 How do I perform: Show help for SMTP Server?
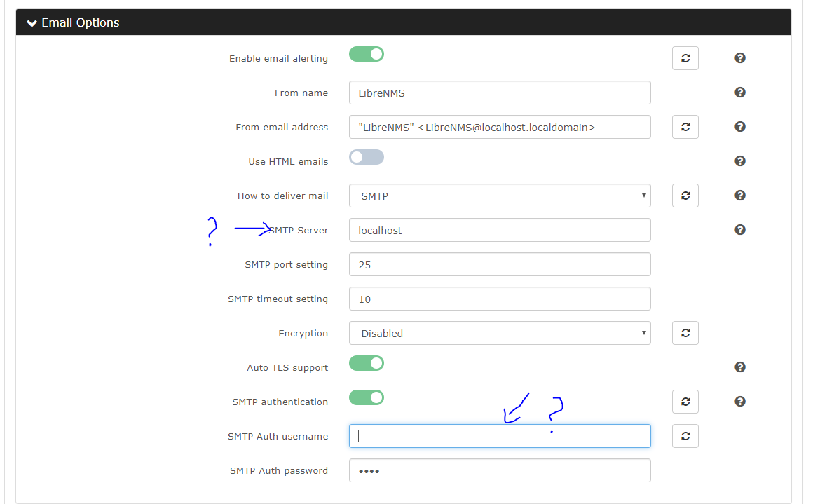[739, 230]
